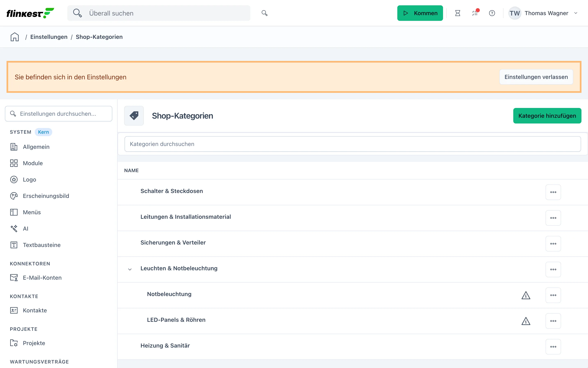Focus the Einstellungen durchsuchen field

point(59,114)
